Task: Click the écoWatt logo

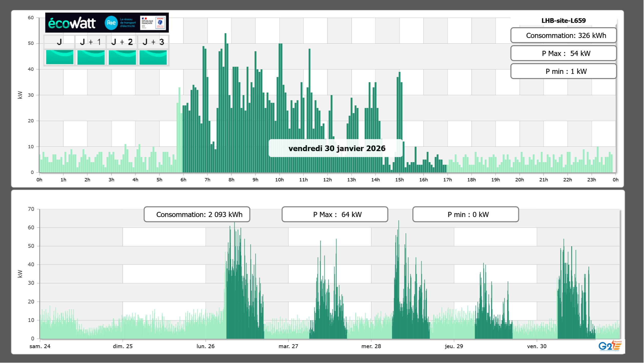Action: click(x=72, y=23)
